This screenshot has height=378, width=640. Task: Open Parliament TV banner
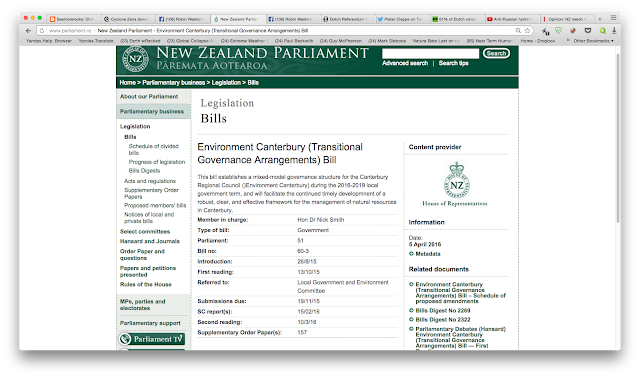pyautogui.click(x=152, y=339)
